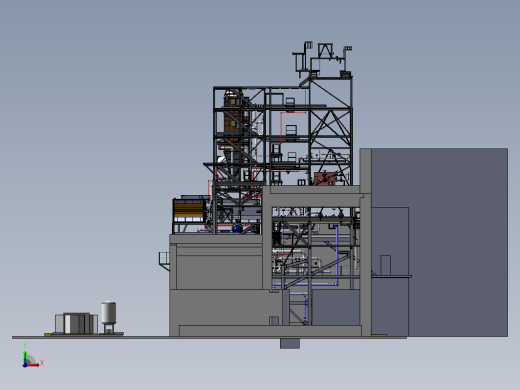This screenshot has height=390, width=520.
Task: Select the blue spherical pump in the steel frame
Action: coord(237,228)
